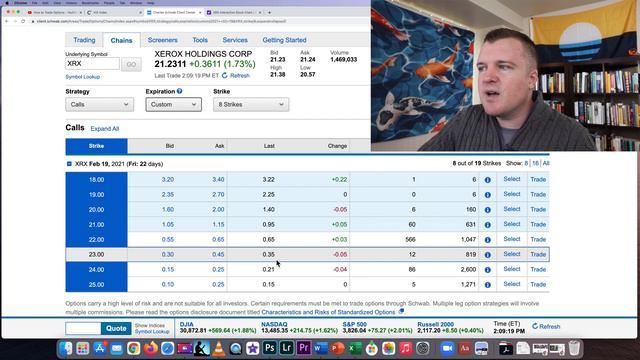Open the Strike dropdown showing 8 Strikes
Viewport: 640px width, 360px height.
tap(251, 104)
